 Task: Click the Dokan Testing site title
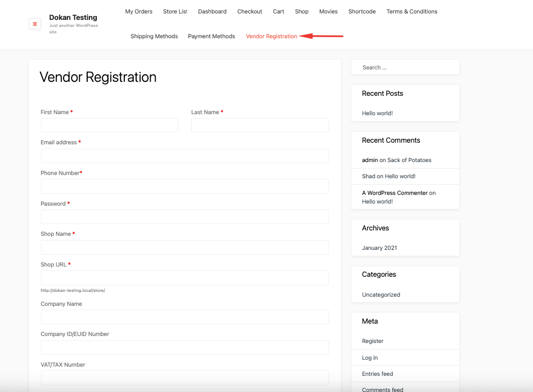point(73,17)
